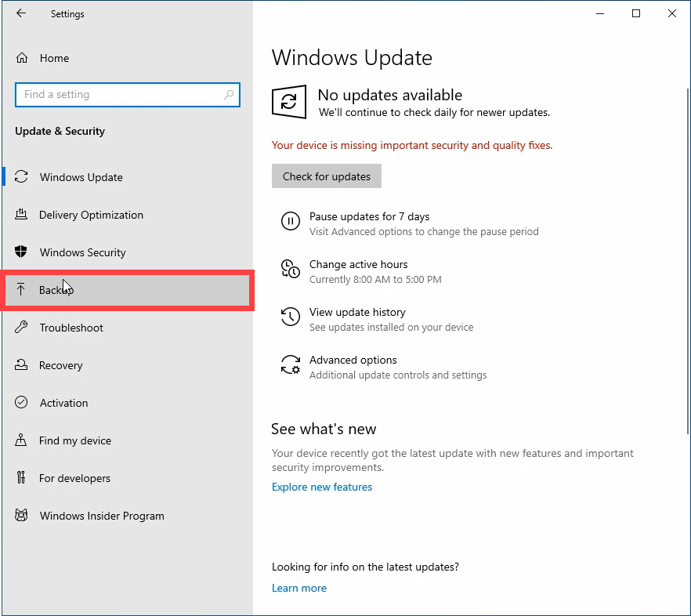The height and width of the screenshot is (616, 691).
Task: Open the Activation page
Action: tap(128, 403)
